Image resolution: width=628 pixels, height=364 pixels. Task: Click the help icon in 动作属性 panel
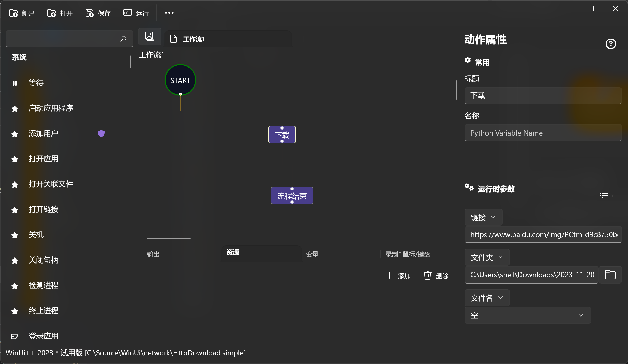[x=611, y=44]
